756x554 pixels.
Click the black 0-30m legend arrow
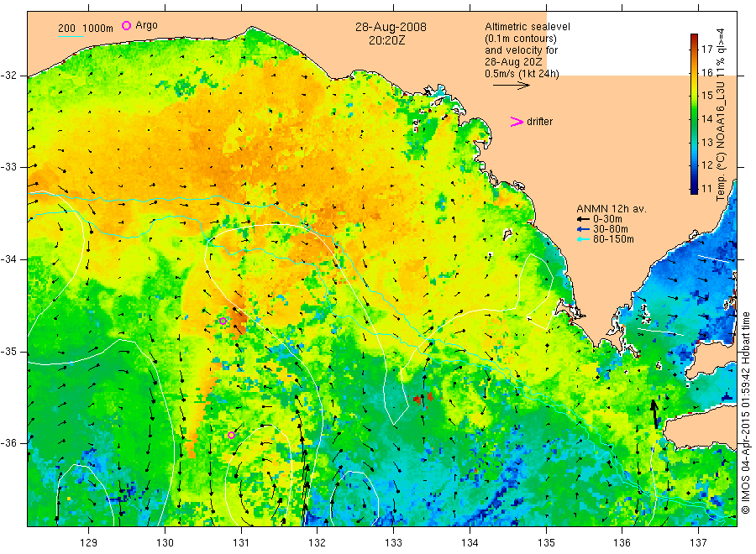(x=584, y=219)
